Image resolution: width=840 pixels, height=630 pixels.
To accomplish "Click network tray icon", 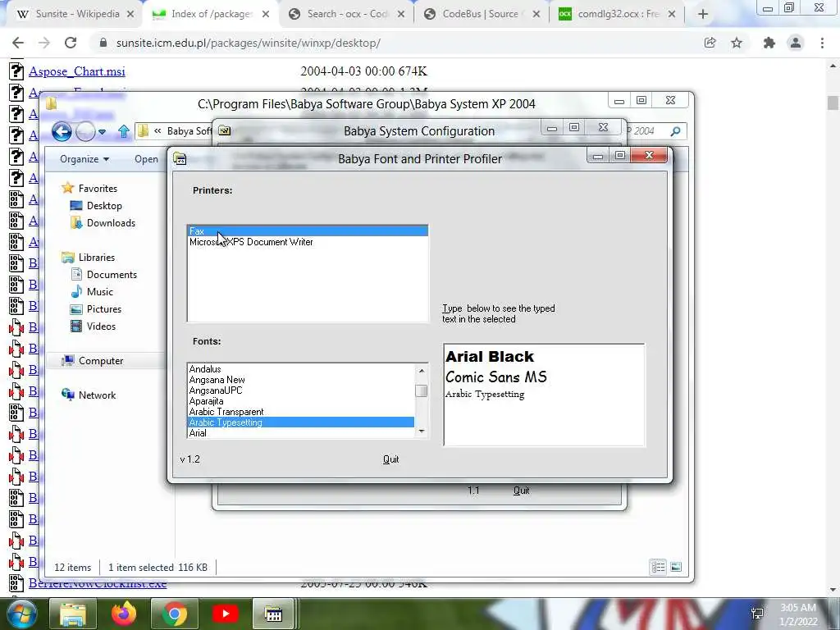I will [x=757, y=614].
